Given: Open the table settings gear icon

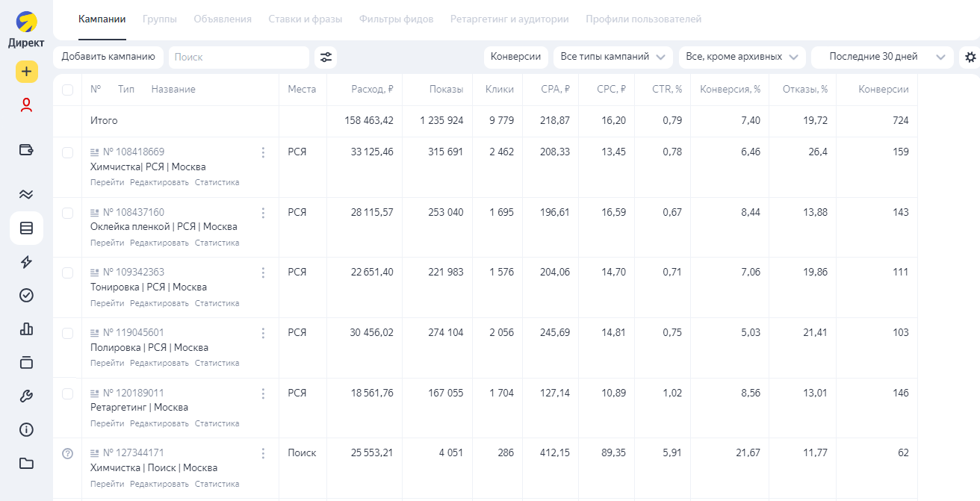Looking at the screenshot, I should tap(970, 57).
